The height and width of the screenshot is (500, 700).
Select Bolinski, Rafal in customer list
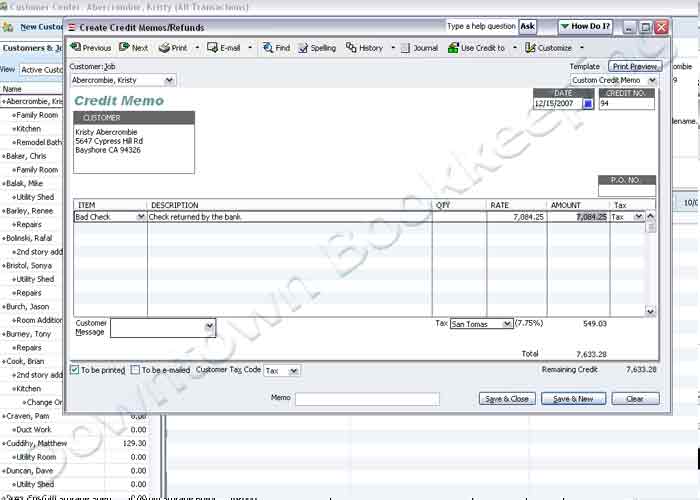[x=29, y=238]
